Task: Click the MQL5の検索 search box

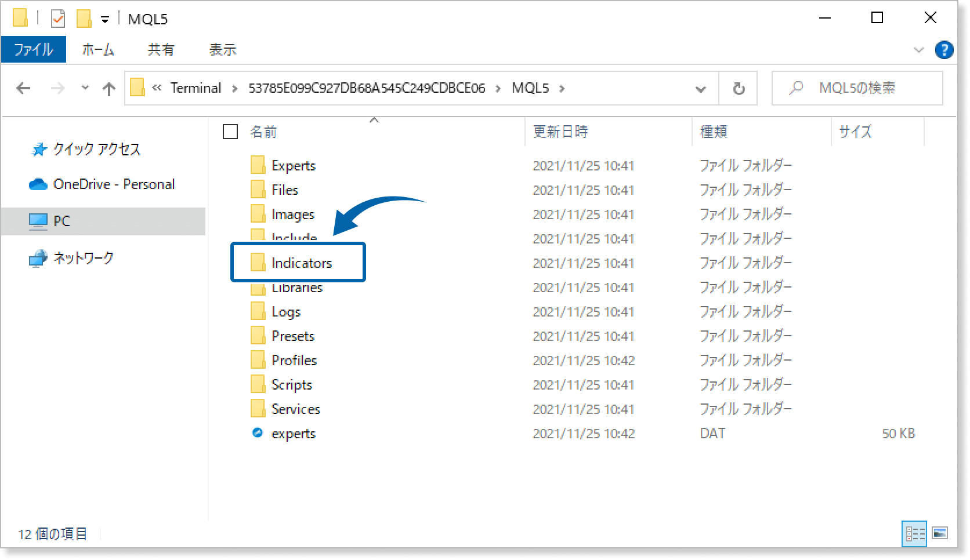Action: tap(857, 88)
